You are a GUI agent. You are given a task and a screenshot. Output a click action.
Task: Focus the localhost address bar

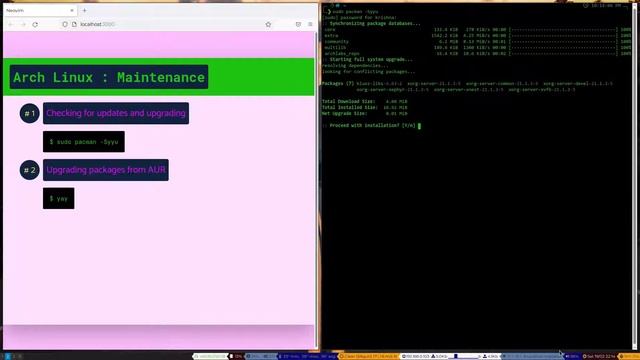coord(167,24)
